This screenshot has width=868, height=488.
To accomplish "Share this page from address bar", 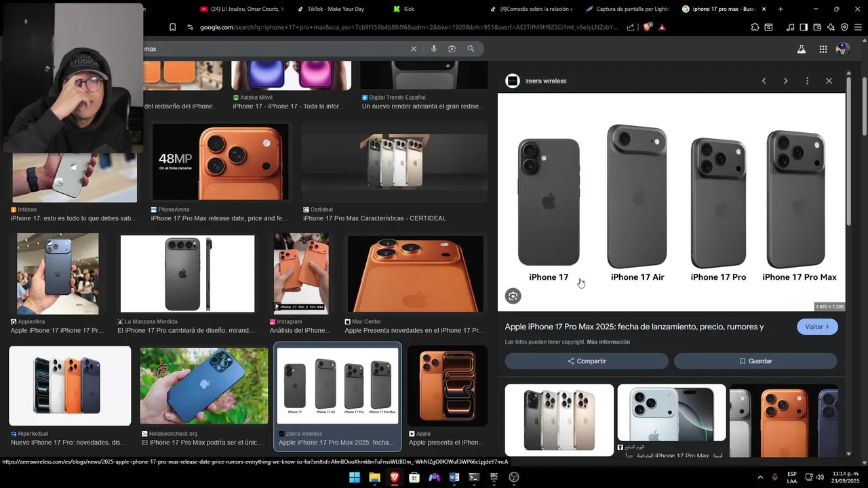I will coord(631,27).
